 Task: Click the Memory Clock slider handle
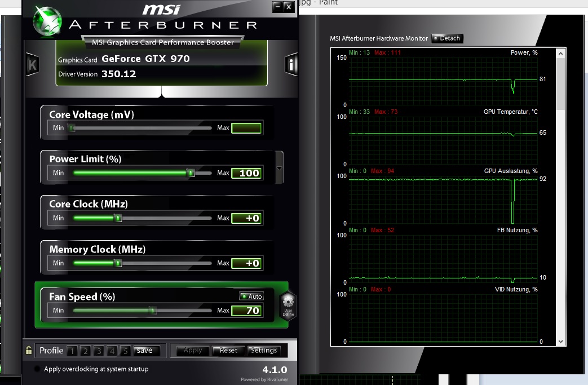coord(118,263)
